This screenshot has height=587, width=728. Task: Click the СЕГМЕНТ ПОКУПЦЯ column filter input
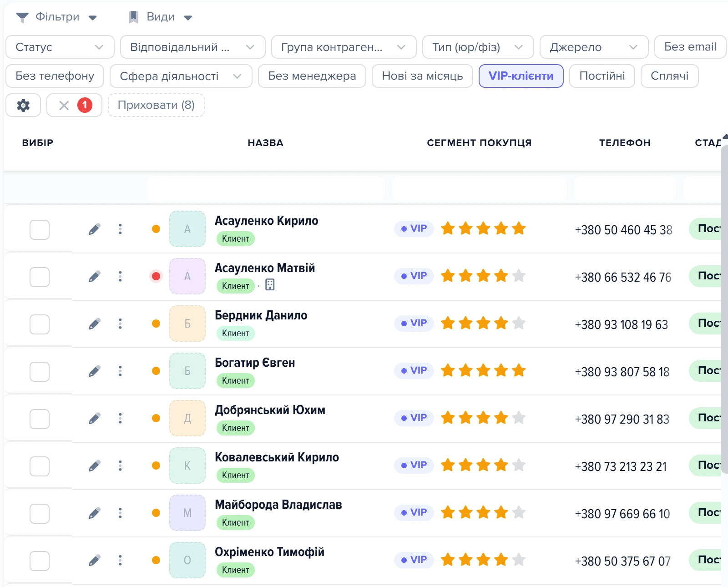click(480, 189)
